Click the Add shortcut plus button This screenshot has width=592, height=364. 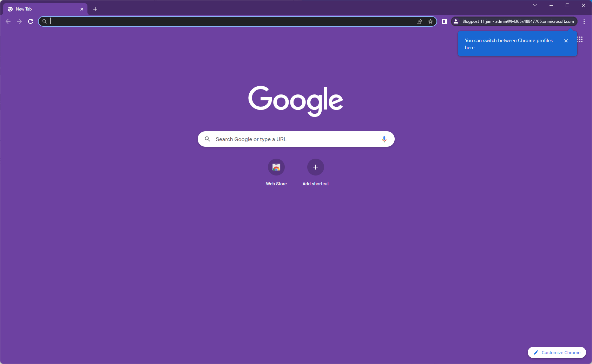[x=316, y=167]
